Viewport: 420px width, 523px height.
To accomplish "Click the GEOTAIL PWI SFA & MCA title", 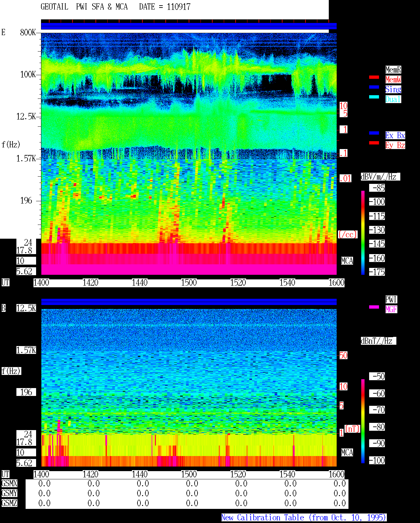I will 84,7.
